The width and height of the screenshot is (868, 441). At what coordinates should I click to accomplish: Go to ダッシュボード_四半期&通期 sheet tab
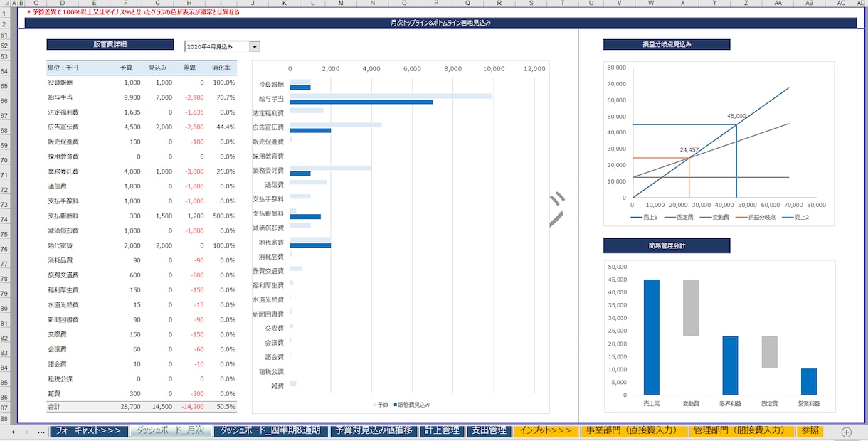point(270,431)
